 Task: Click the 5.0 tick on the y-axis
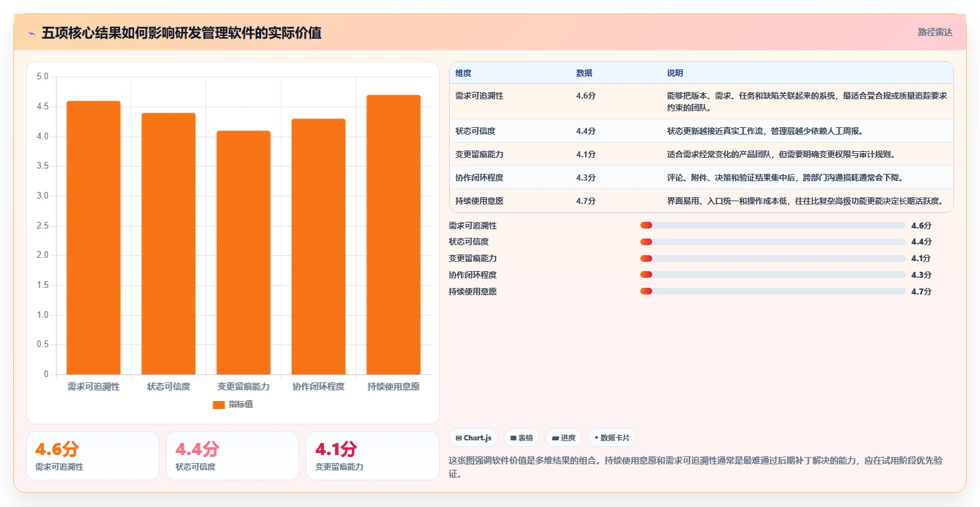(x=42, y=77)
